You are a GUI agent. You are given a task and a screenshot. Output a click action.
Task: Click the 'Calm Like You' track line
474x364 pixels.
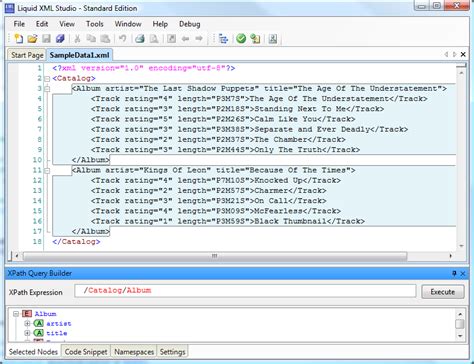(x=223, y=119)
